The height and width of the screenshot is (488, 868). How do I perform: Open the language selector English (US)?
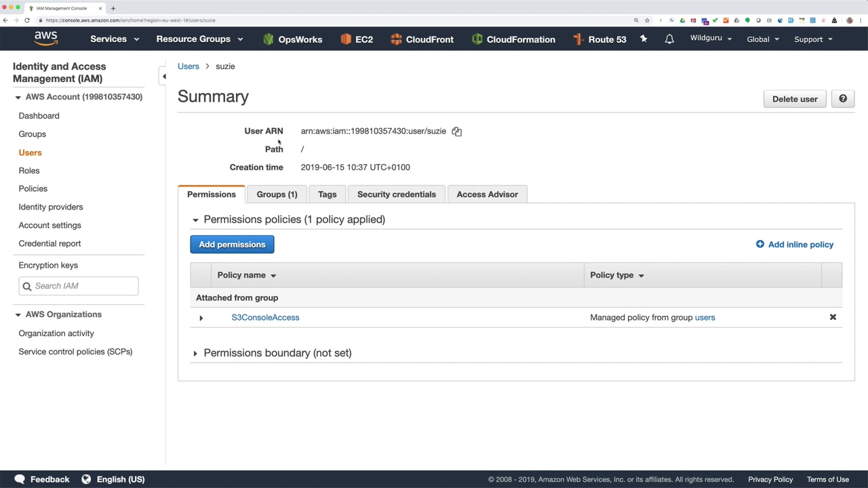point(113,479)
